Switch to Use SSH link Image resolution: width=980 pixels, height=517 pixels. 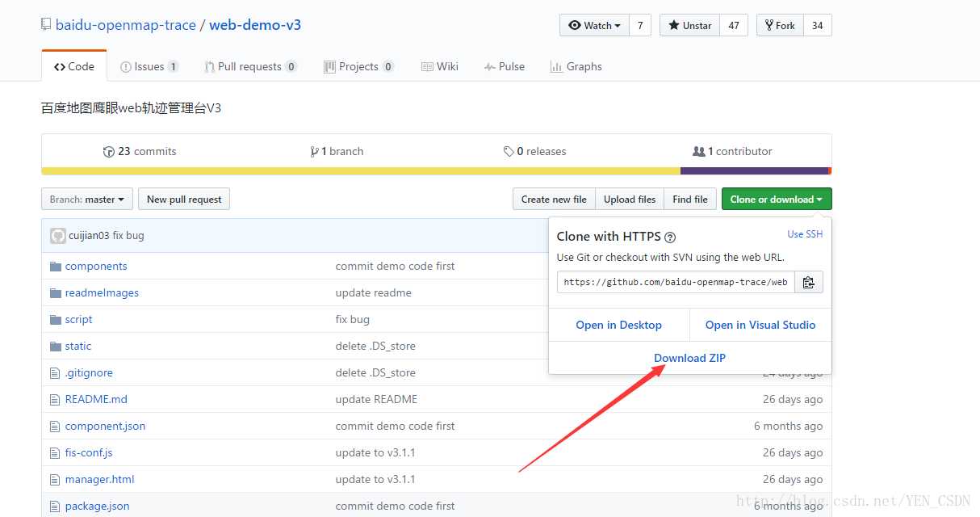(x=805, y=234)
